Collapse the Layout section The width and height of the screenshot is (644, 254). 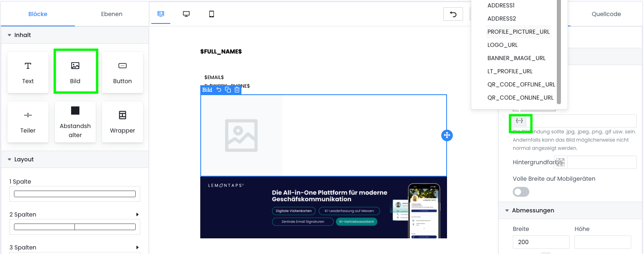pyautogui.click(x=9, y=159)
